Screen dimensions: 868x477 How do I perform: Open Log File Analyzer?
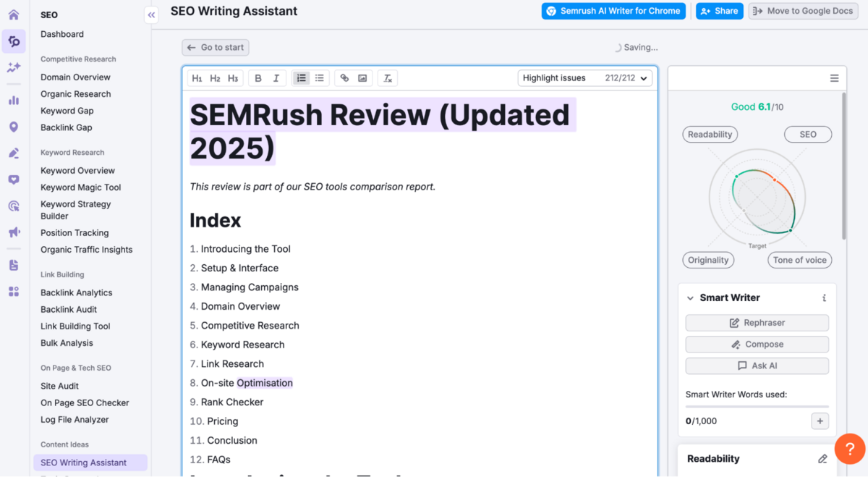(x=75, y=420)
